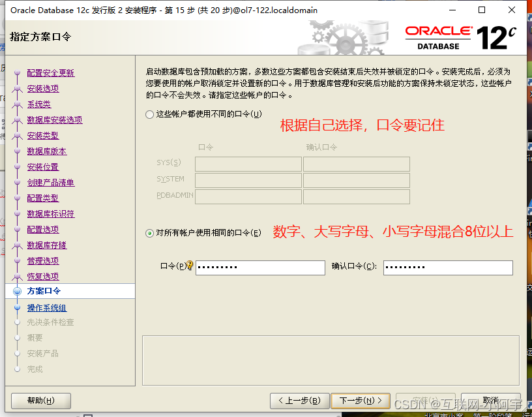Click the password hint icon next to 口令(P)
This screenshot has height=417, width=532.
coord(190,265)
